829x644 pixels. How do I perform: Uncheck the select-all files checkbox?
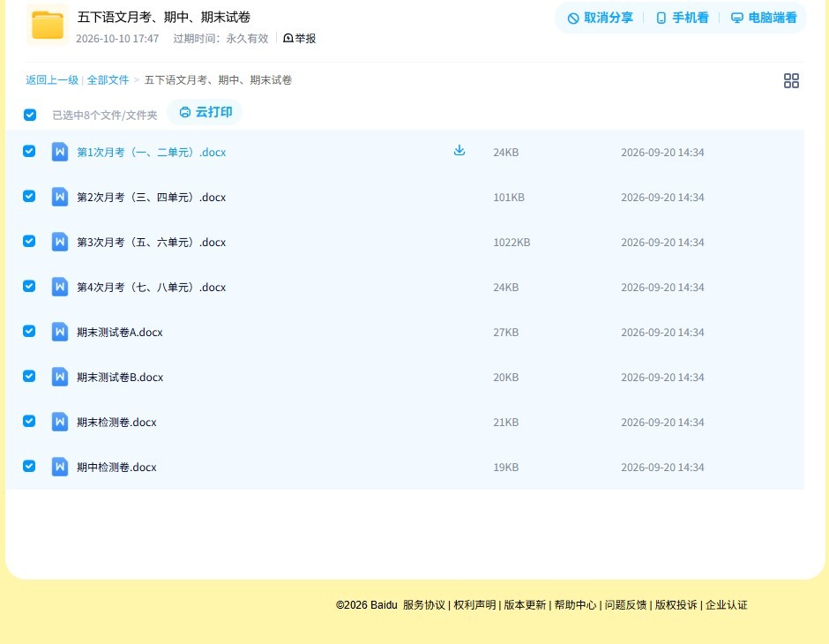[x=30, y=115]
